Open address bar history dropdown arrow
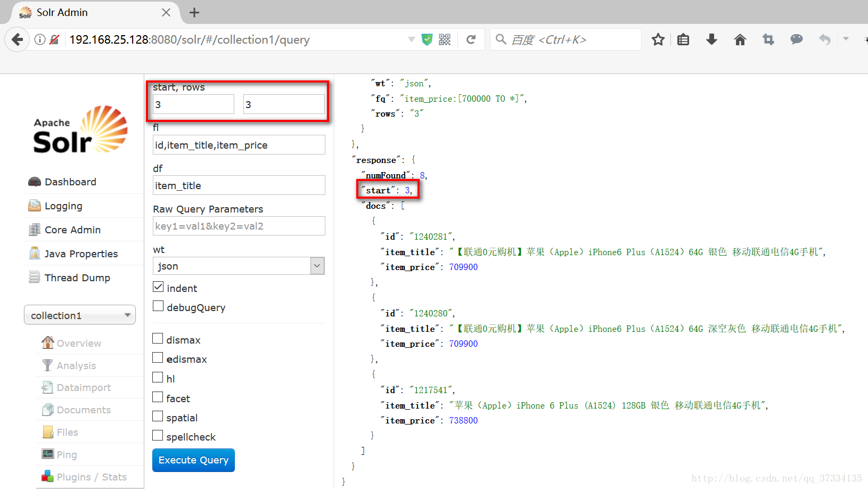The width and height of the screenshot is (868, 489). tap(411, 39)
